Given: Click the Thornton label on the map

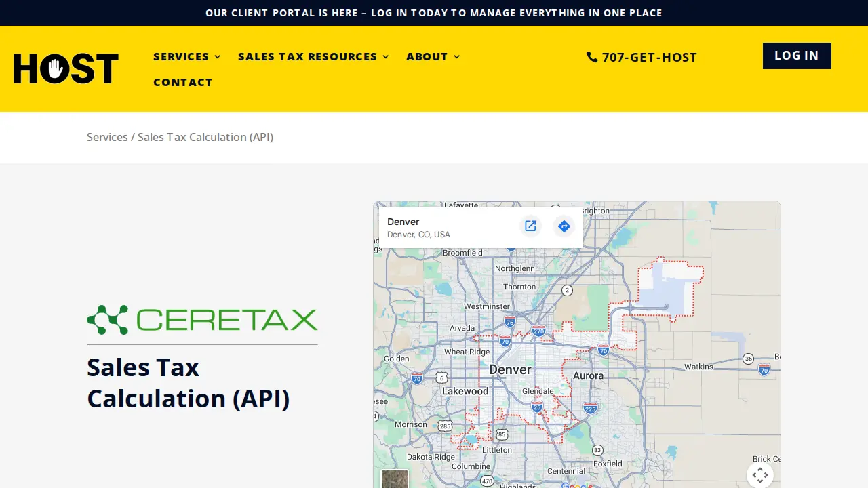Looking at the screenshot, I should tap(519, 287).
